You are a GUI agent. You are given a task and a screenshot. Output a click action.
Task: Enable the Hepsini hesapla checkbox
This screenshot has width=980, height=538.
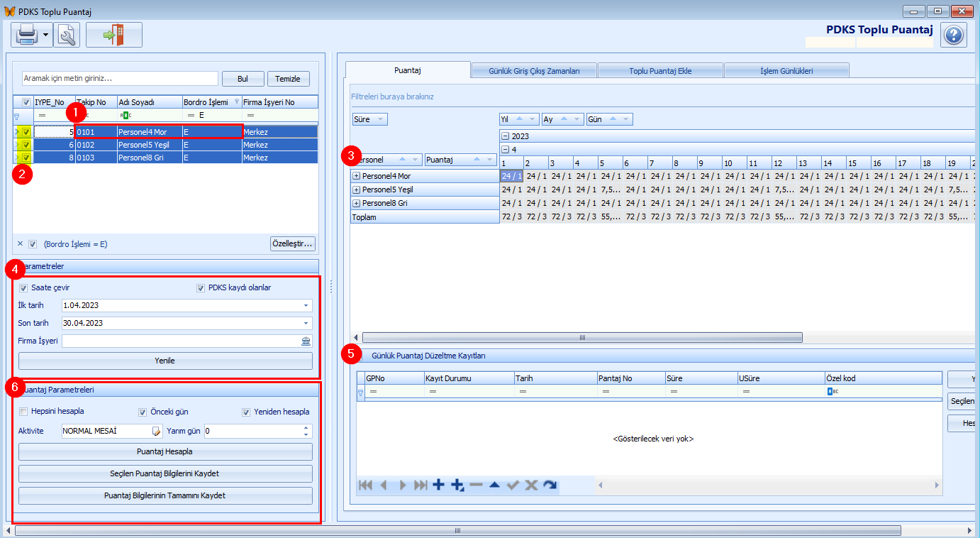tap(23, 412)
